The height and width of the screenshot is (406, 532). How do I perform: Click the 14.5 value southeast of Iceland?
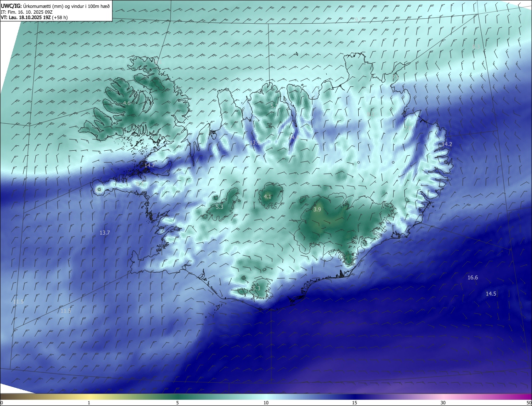[491, 294]
